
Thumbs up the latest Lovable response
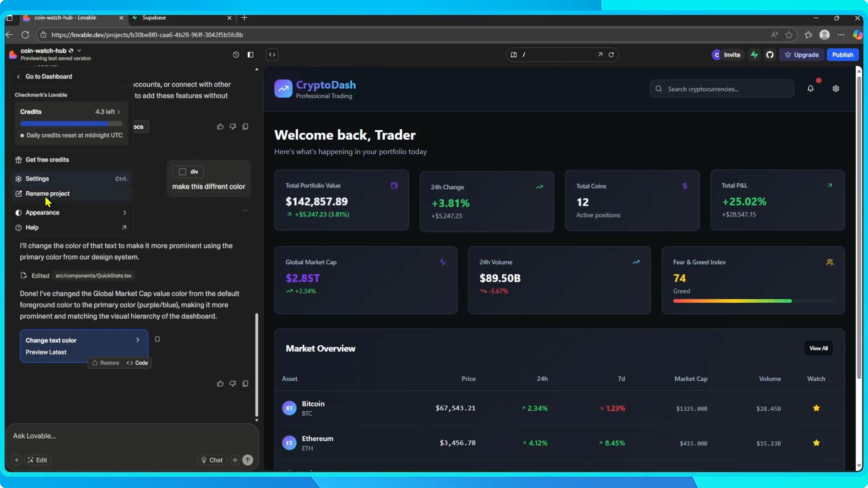pos(220,384)
